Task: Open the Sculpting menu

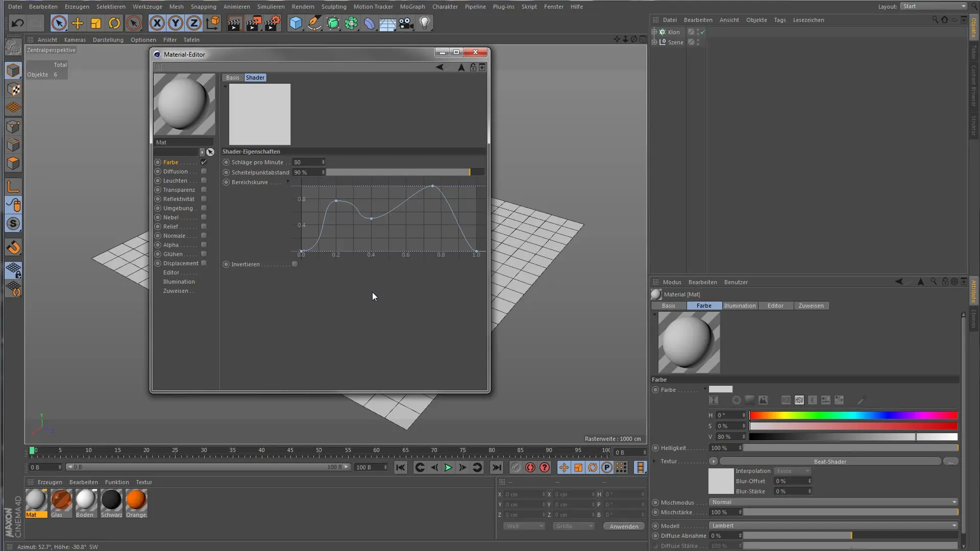Action: click(334, 7)
